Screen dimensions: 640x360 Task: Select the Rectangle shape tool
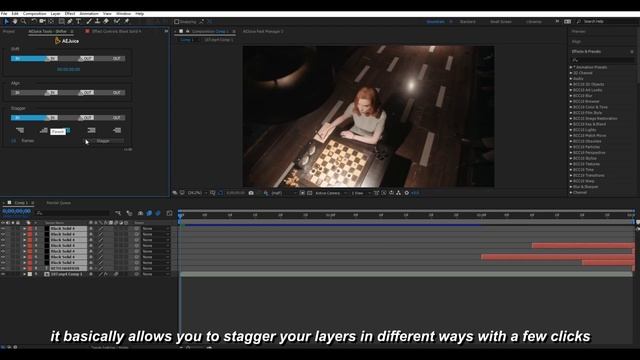[62, 21]
